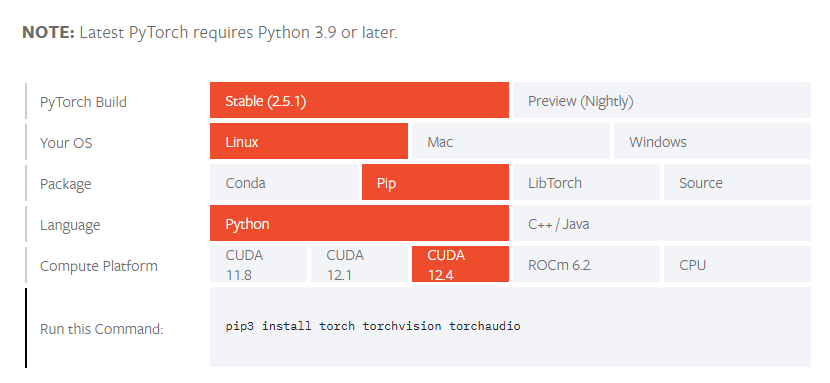Choose CPU as compute platform
This screenshot has height=383, width=830.
tap(737, 264)
